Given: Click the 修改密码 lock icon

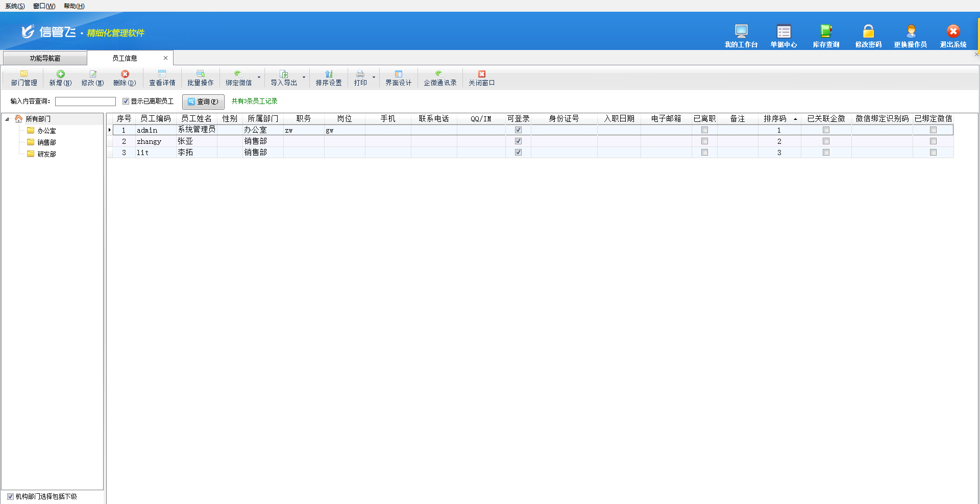Looking at the screenshot, I should tap(868, 32).
